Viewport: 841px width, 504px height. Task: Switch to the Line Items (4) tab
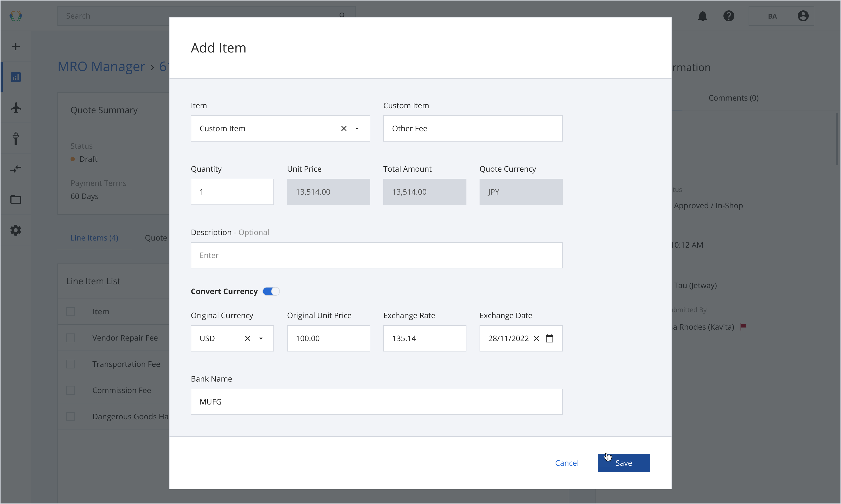click(x=94, y=238)
